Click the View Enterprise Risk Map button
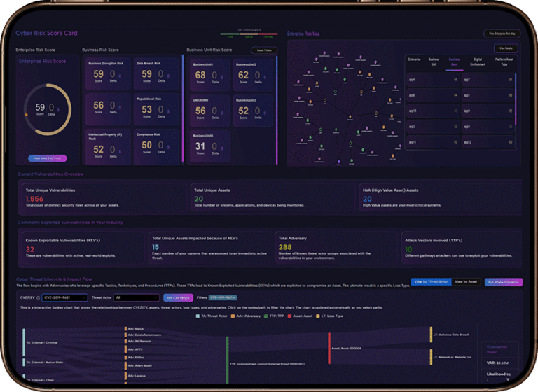Viewport: 538px width, 392px height. tap(501, 33)
